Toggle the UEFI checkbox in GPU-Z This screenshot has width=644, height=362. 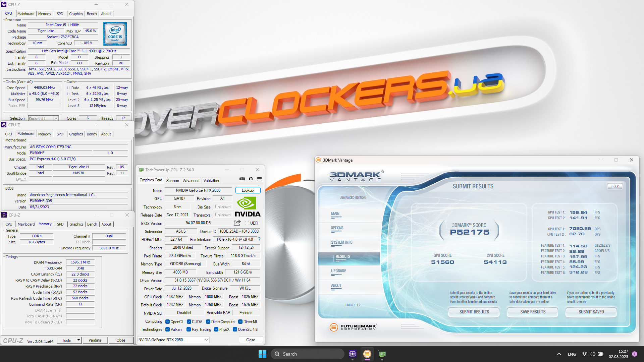pos(247,223)
